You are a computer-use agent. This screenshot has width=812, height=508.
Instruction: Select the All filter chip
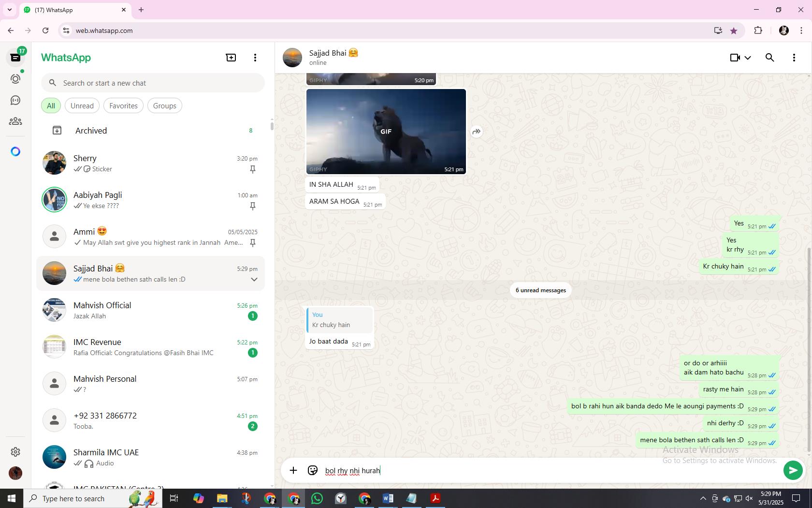tap(51, 106)
